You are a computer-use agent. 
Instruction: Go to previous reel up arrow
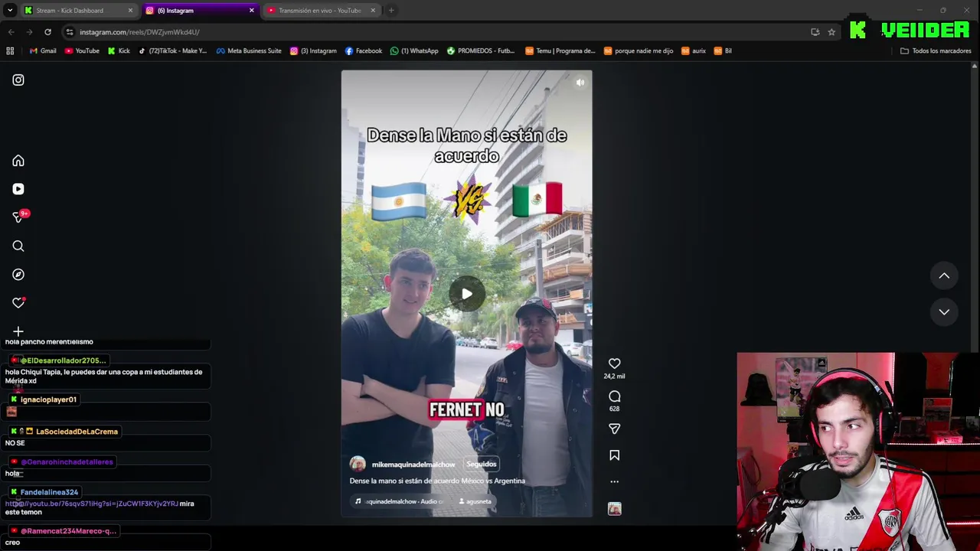944,275
